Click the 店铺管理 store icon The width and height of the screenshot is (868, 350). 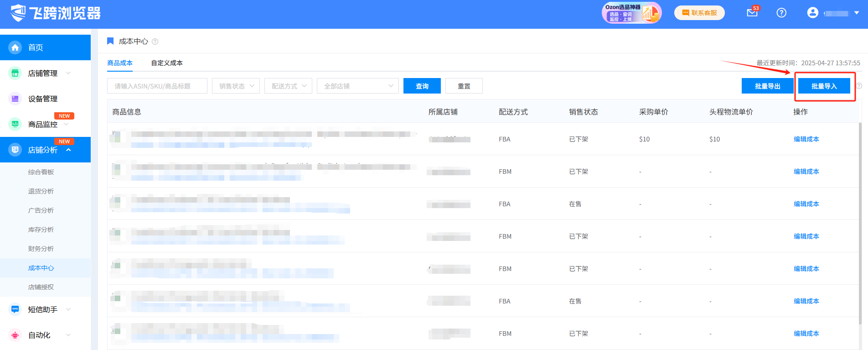(x=15, y=73)
